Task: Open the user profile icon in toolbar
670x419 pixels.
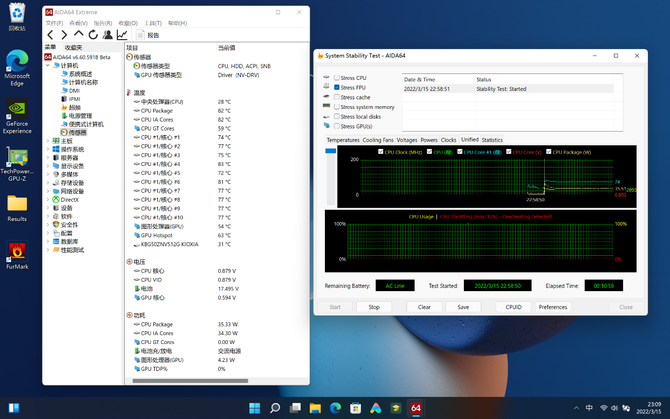Action: [x=107, y=34]
